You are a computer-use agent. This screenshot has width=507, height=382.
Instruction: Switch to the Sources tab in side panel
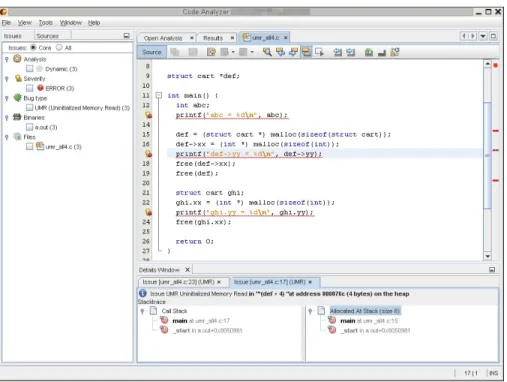[x=48, y=36]
